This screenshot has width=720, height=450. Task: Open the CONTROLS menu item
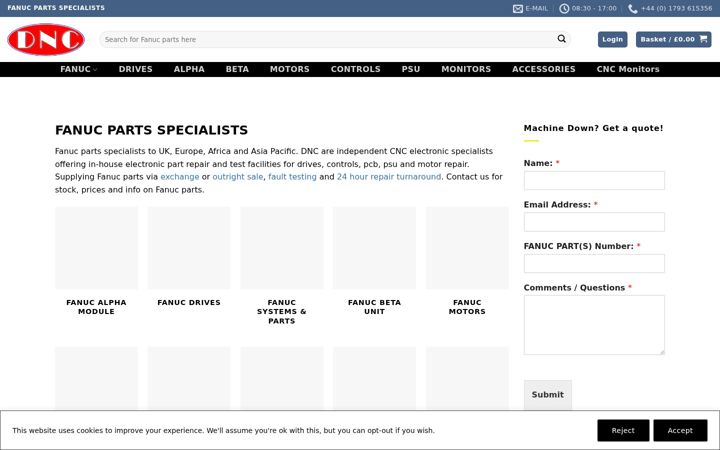pyautogui.click(x=355, y=69)
